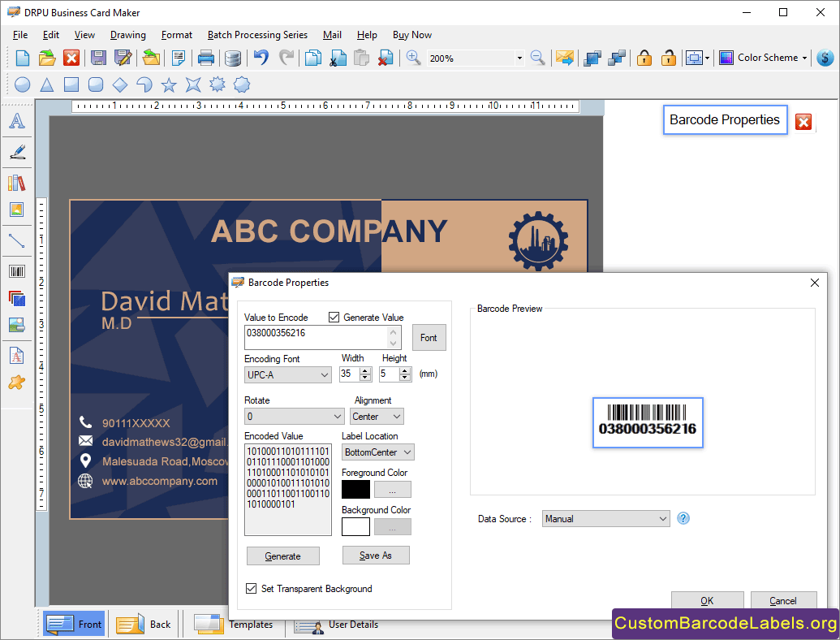
Task: Open the Alignment Center dropdown
Action: [377, 417]
